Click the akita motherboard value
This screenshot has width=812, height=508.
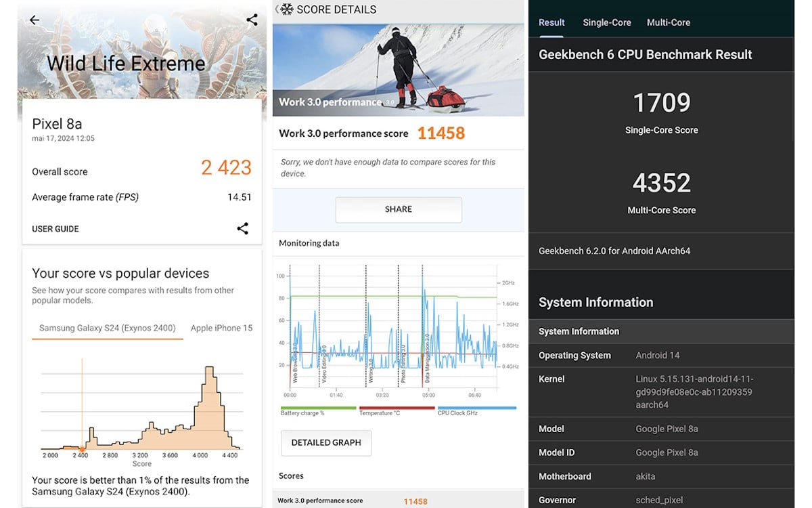646,476
